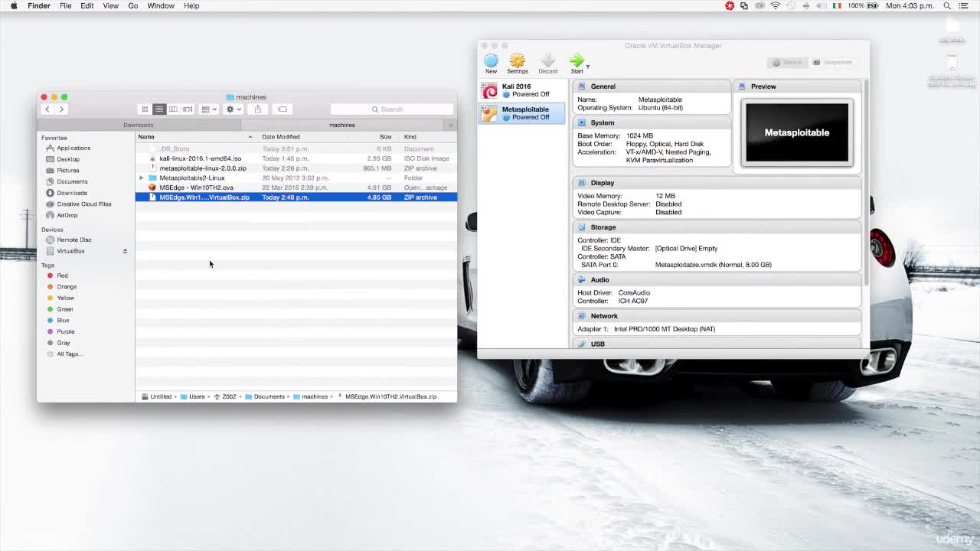This screenshot has height=551, width=980.
Task: Go back in Finder window
Action: (x=47, y=109)
